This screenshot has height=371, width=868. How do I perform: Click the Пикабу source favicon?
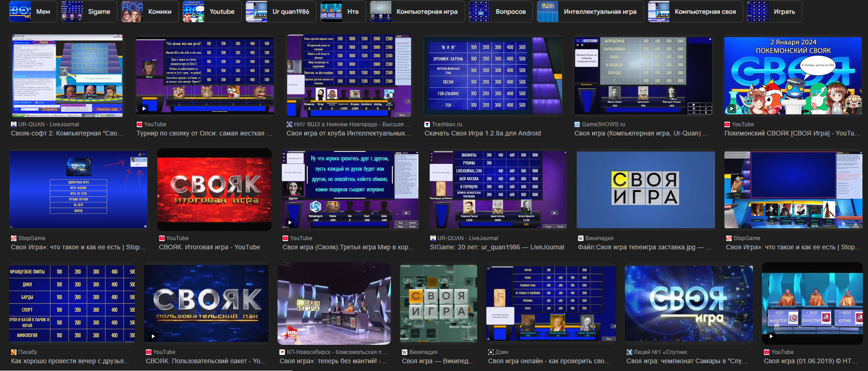click(x=14, y=352)
